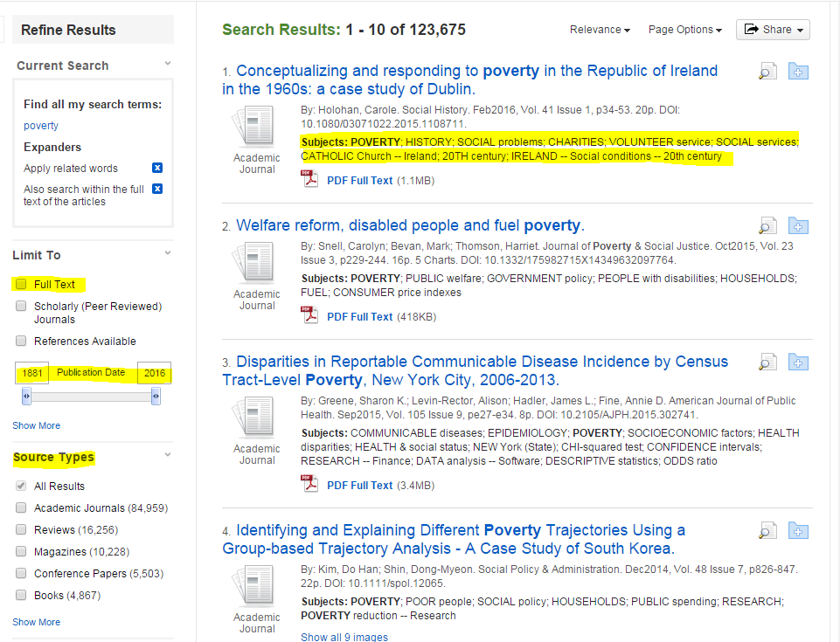
Task: Enable the Full Text limiter
Action: [20, 284]
